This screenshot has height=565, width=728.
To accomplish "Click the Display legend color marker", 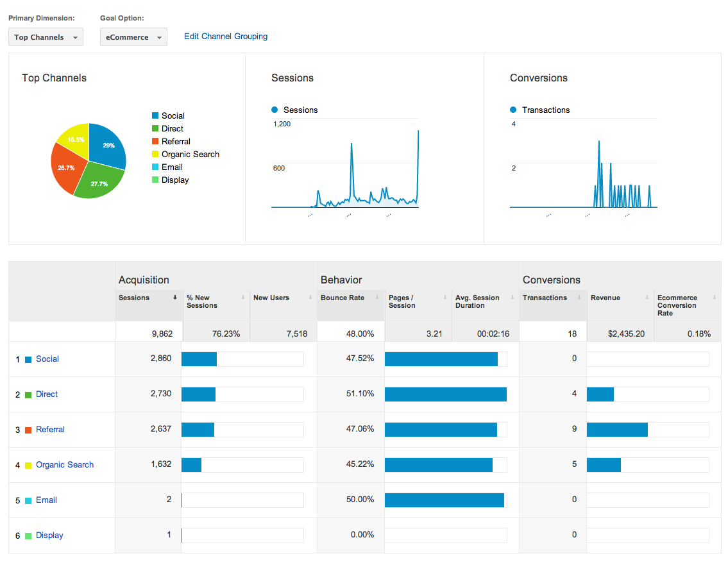I will 154,180.
